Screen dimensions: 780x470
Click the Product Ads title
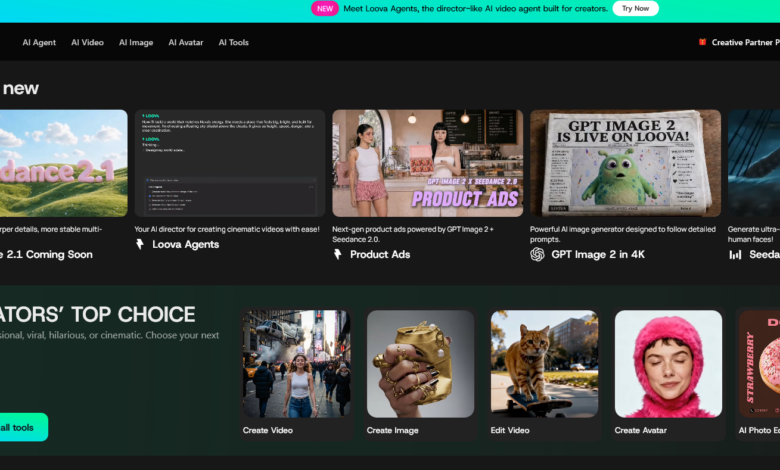[x=380, y=255]
